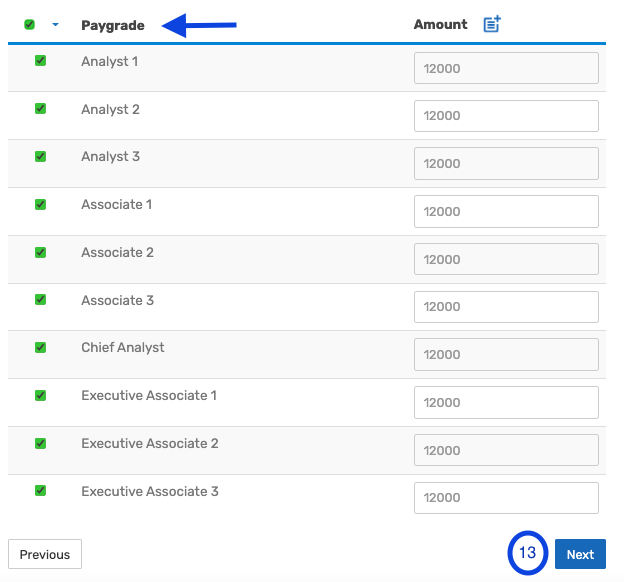Viewport: 624px width, 582px height.
Task: Select the Executive Associate 2 amount field
Action: coord(506,450)
